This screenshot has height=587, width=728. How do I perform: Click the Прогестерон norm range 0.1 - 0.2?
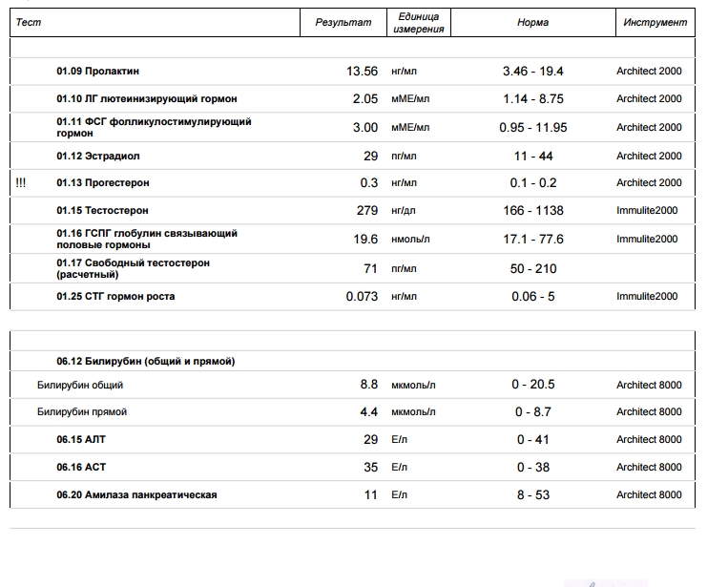532,182
